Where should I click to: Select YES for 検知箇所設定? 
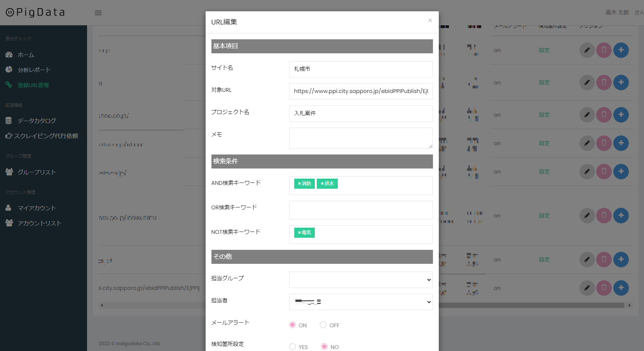point(293,347)
